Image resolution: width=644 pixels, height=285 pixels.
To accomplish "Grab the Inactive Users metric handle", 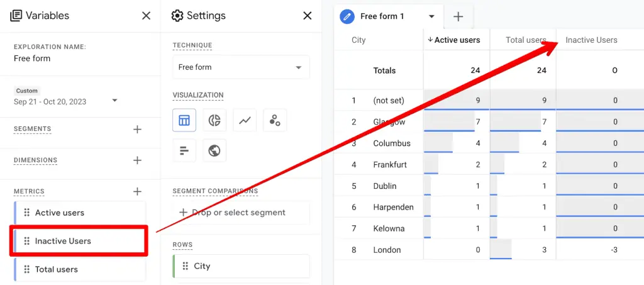I will [26, 241].
